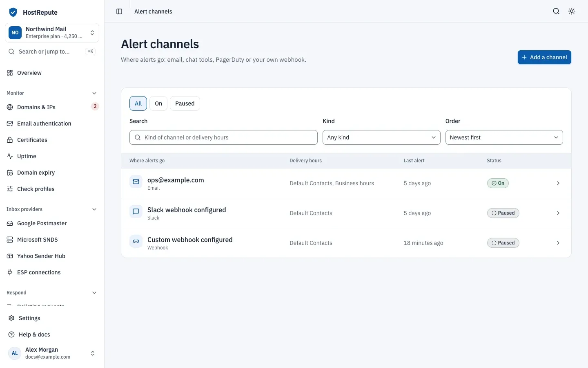Open search magnifier icon in top bar
588x368 pixels.
pos(556,11)
